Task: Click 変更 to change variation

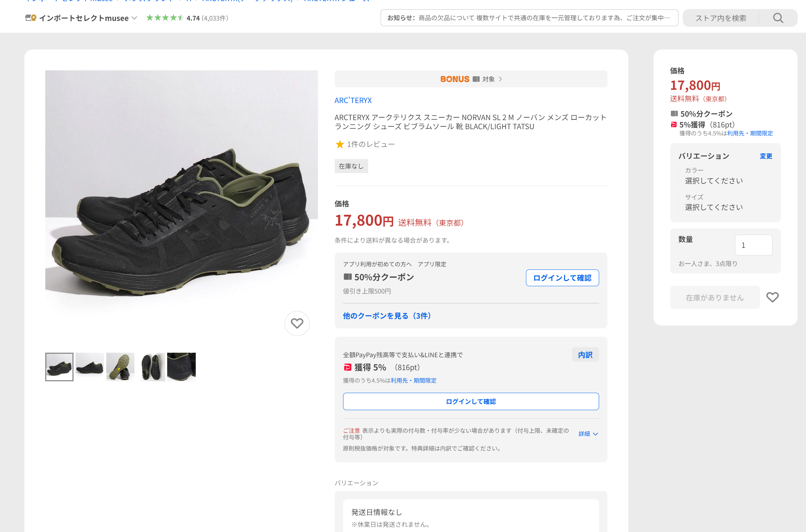Action: tap(766, 156)
